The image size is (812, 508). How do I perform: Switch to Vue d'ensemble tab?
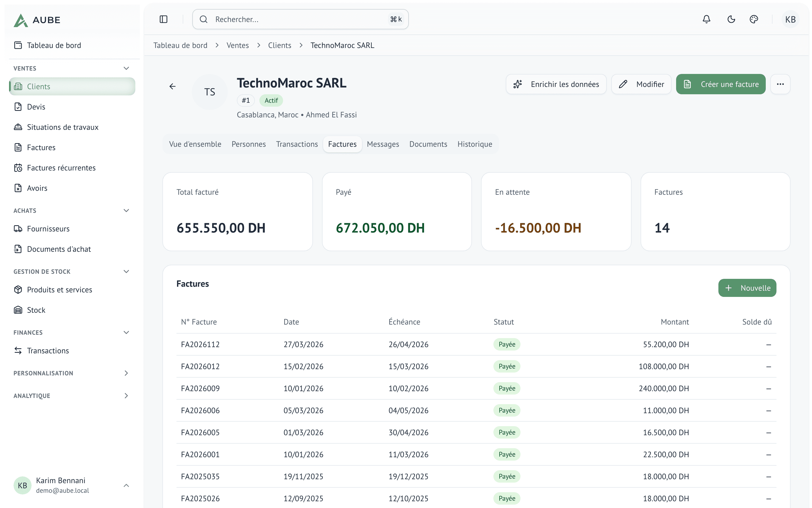click(195, 144)
